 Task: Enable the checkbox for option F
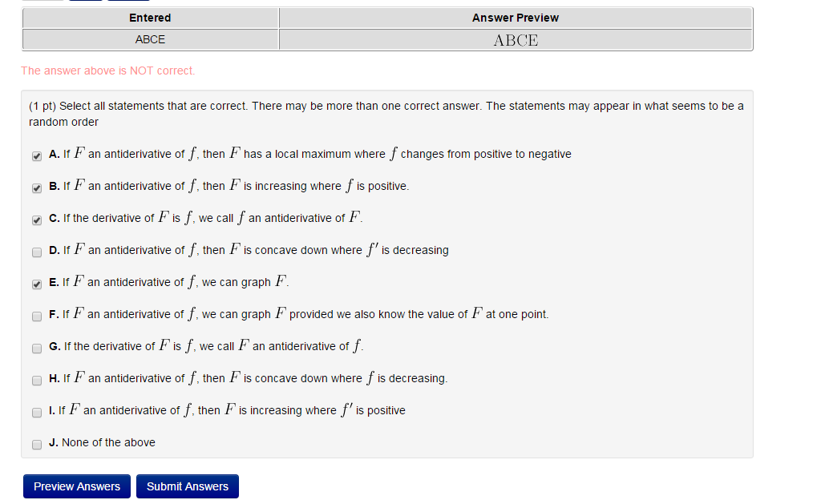tap(37, 316)
